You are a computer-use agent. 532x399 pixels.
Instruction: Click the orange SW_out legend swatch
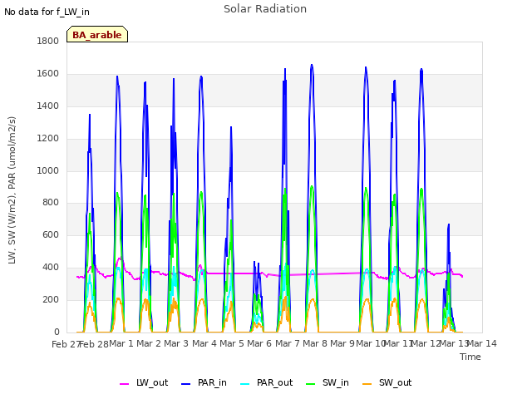coord(367,384)
